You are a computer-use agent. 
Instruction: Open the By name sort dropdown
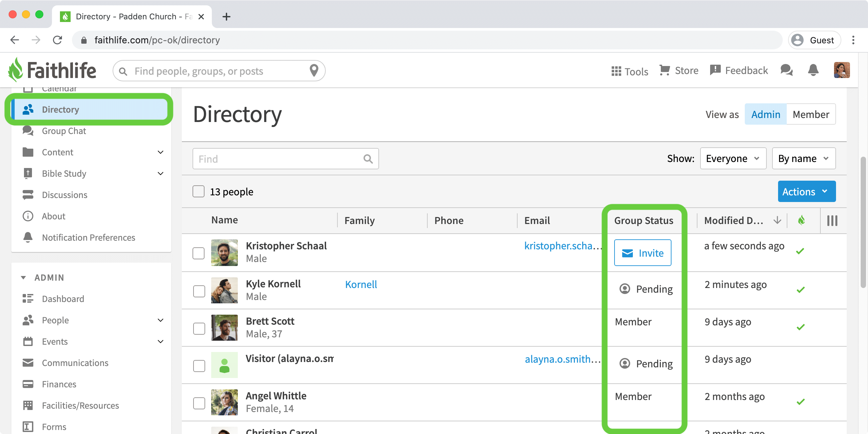click(x=803, y=158)
